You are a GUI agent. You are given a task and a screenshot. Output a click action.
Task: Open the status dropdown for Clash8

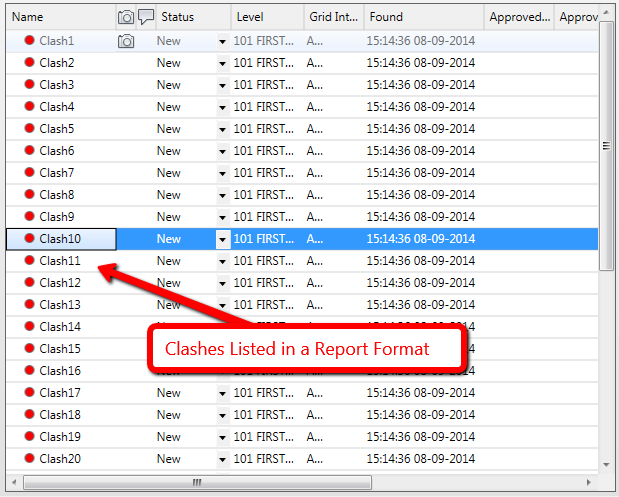(223, 195)
